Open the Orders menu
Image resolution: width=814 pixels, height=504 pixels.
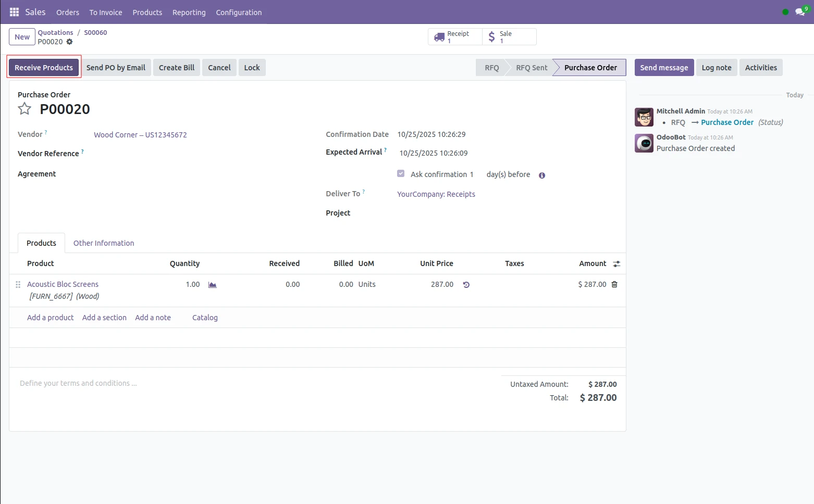pos(68,12)
